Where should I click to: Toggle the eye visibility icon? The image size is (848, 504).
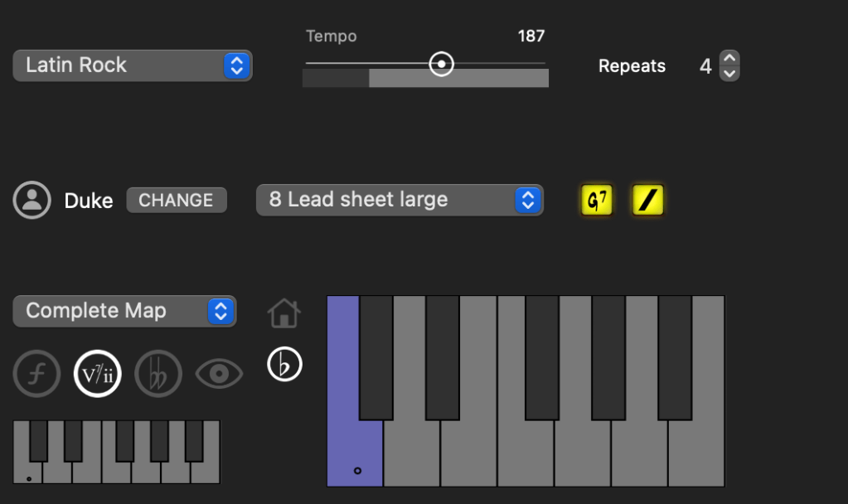pyautogui.click(x=219, y=374)
